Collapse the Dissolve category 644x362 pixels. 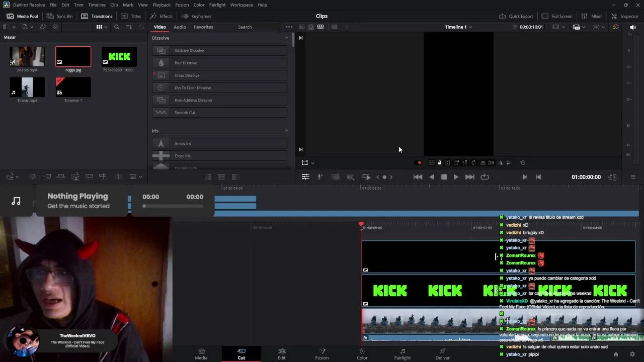[286, 38]
